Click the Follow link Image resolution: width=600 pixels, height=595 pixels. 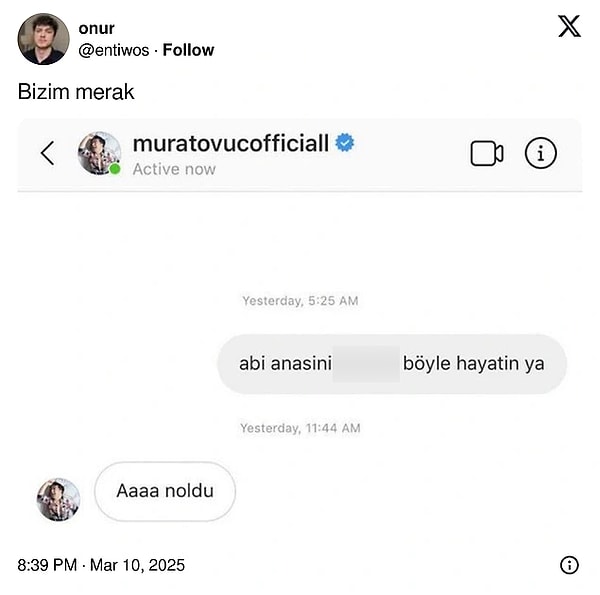188,50
